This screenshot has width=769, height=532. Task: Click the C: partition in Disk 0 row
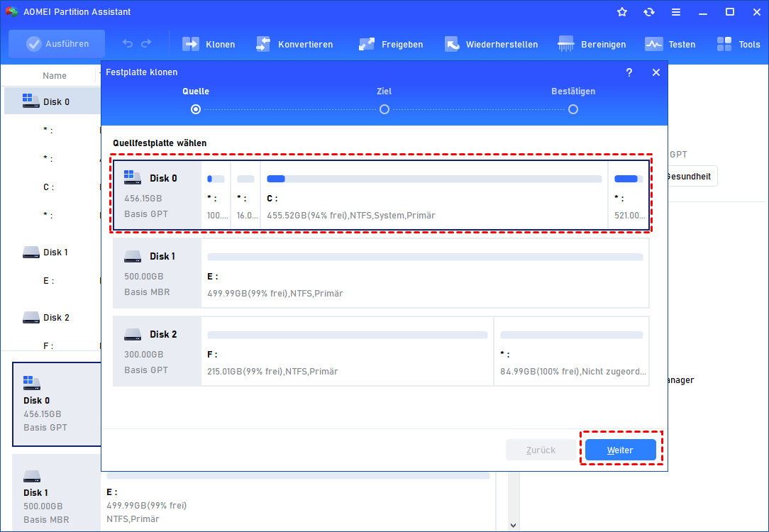coord(434,194)
